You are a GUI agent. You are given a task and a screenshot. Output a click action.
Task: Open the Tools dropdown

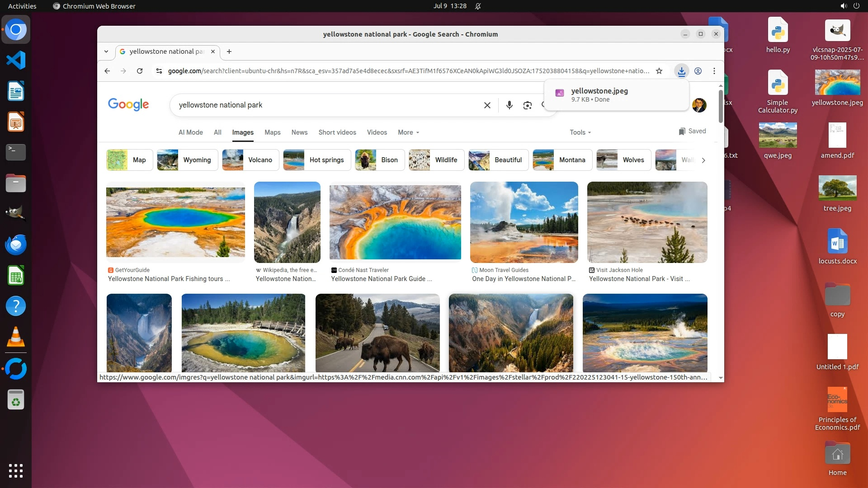tap(580, 132)
